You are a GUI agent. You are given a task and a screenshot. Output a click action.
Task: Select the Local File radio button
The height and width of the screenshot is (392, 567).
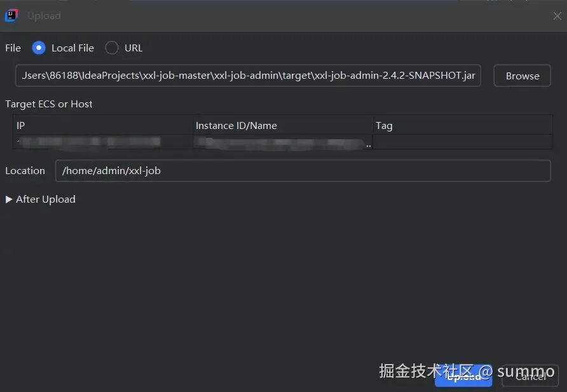click(39, 48)
